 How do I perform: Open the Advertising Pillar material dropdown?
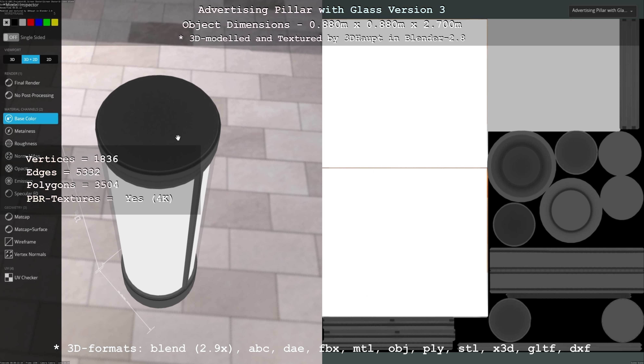coord(602,11)
